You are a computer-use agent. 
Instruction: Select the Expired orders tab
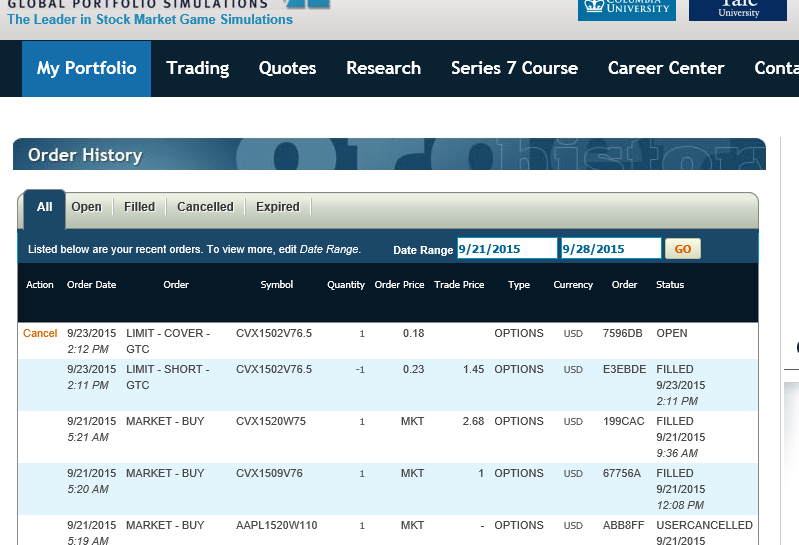(x=277, y=207)
